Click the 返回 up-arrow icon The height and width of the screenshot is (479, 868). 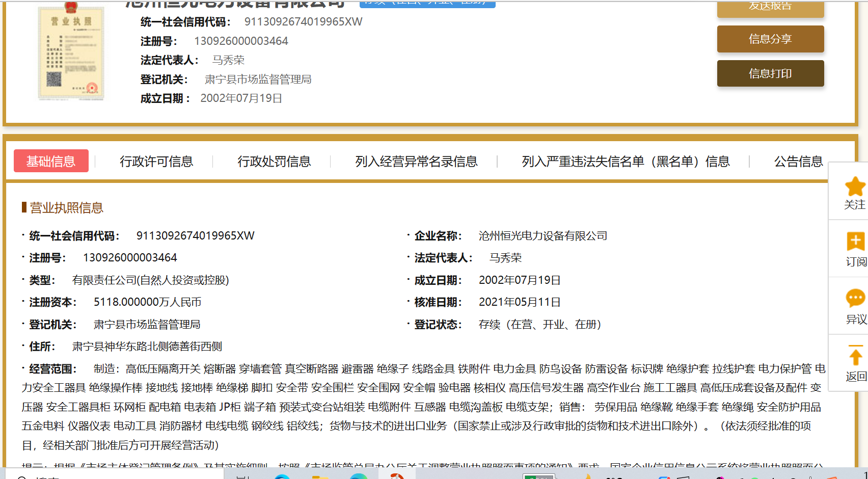[x=855, y=355]
